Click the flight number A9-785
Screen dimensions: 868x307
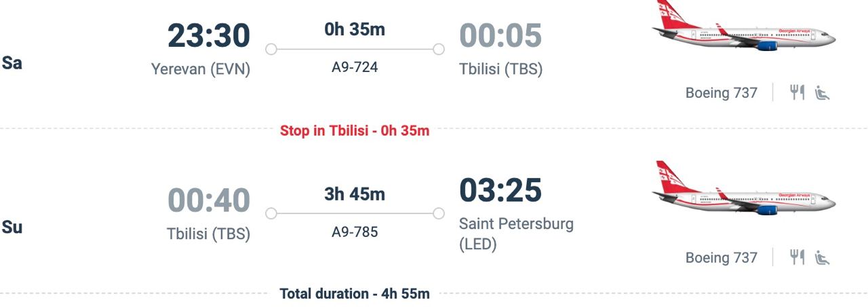[355, 232]
